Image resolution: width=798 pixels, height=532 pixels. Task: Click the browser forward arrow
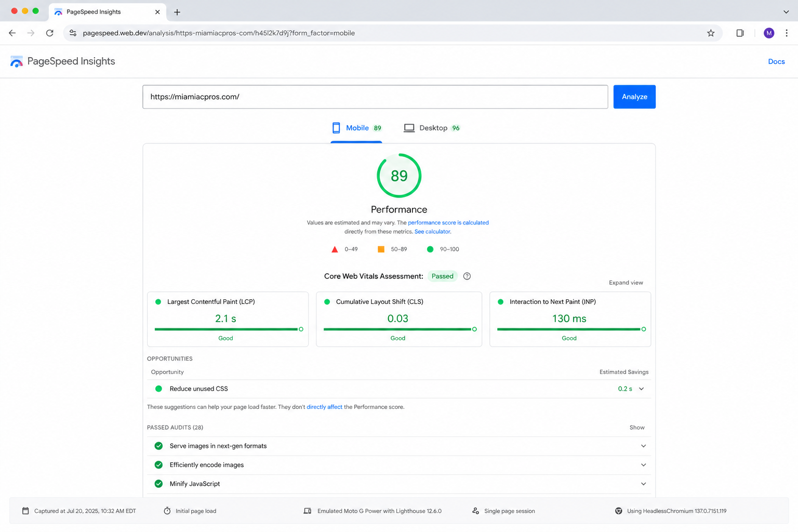(x=31, y=33)
